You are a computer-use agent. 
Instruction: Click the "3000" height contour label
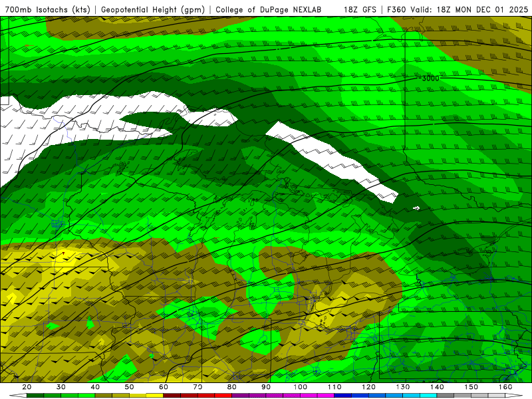click(x=430, y=78)
